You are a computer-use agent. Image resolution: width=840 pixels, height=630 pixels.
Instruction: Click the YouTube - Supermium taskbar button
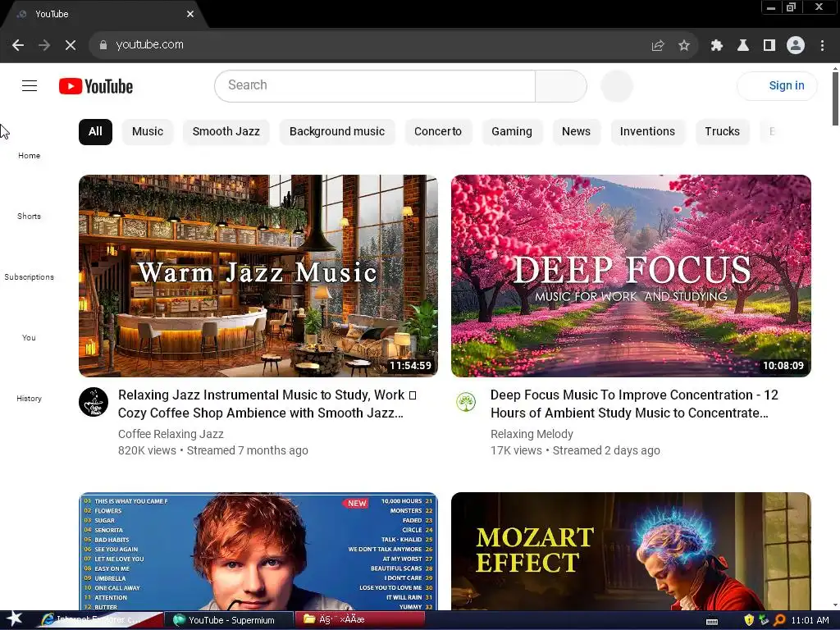229,620
